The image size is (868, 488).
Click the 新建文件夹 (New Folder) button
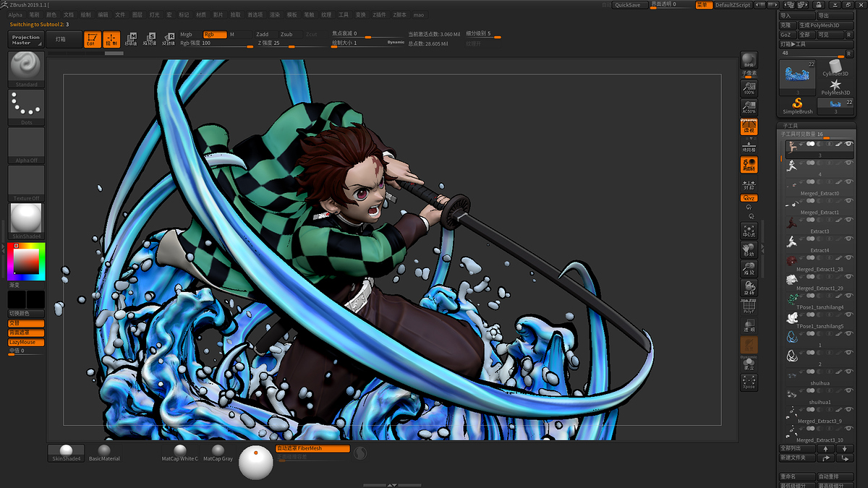click(796, 458)
